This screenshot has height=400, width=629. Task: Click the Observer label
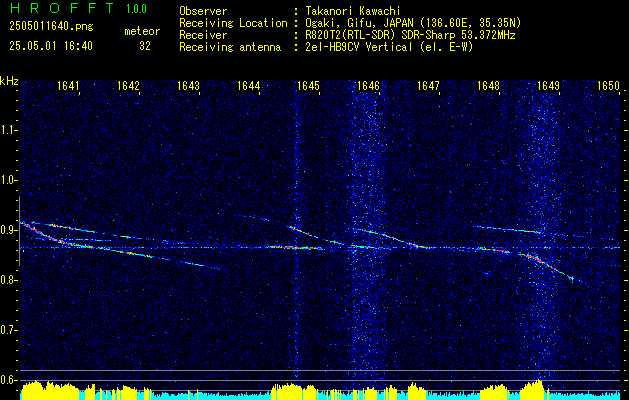coord(203,11)
